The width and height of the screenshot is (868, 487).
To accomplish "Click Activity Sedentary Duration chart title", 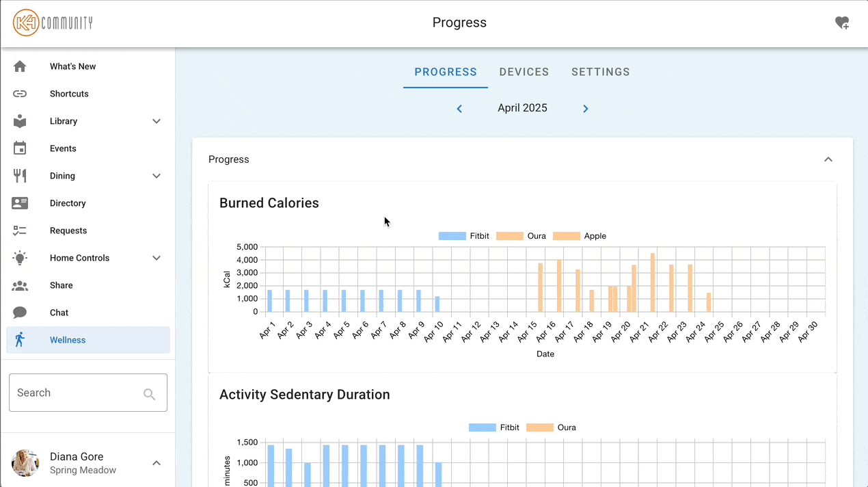I will [x=305, y=395].
